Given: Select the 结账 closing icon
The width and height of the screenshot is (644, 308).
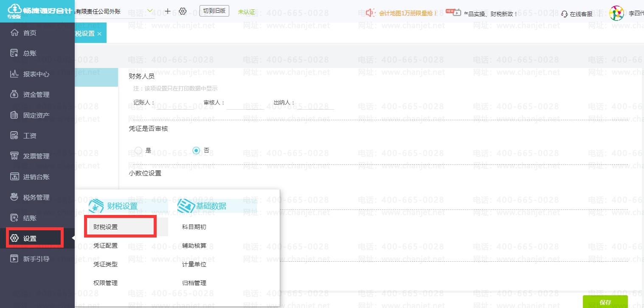Looking at the screenshot, I should [x=14, y=218].
